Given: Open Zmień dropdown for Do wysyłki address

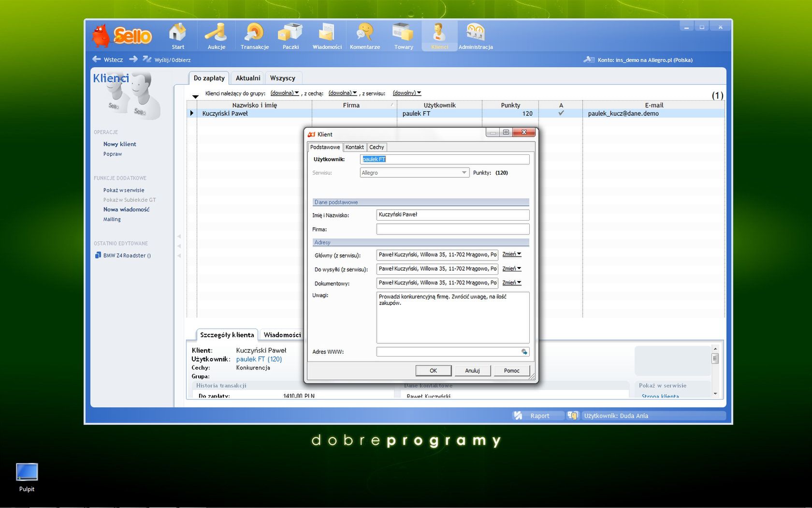Looking at the screenshot, I should [x=512, y=269].
